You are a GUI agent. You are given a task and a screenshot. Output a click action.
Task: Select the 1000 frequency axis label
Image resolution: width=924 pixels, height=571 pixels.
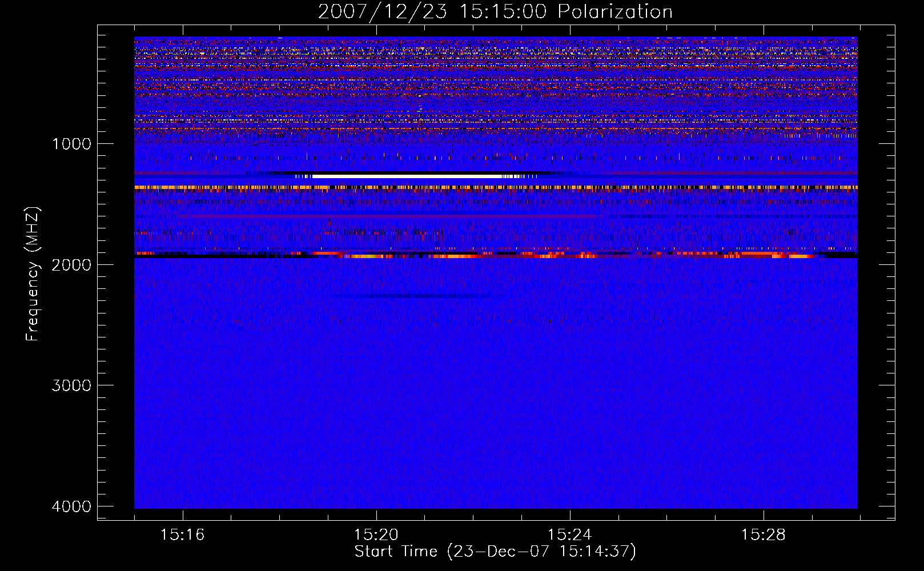[71, 144]
